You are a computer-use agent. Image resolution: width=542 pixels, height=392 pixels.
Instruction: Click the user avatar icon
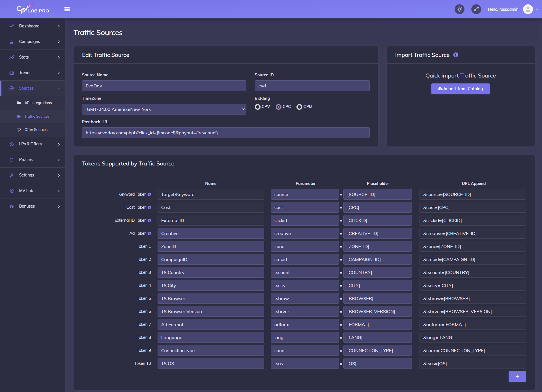click(x=528, y=9)
